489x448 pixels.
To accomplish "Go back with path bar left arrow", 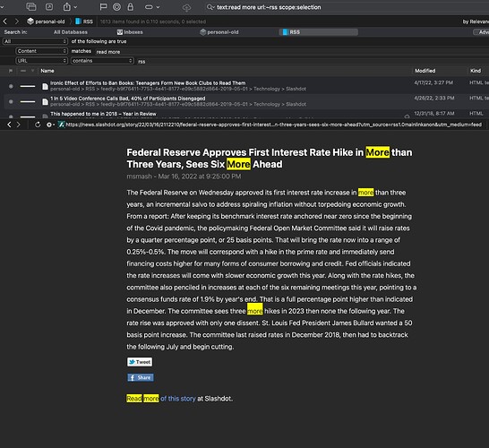I will click(x=5, y=22).
